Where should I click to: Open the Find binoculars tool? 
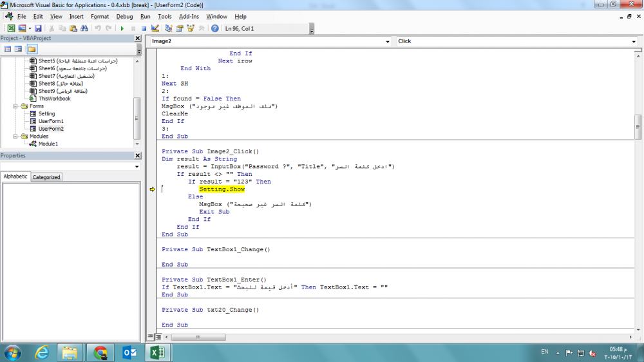tap(83, 28)
